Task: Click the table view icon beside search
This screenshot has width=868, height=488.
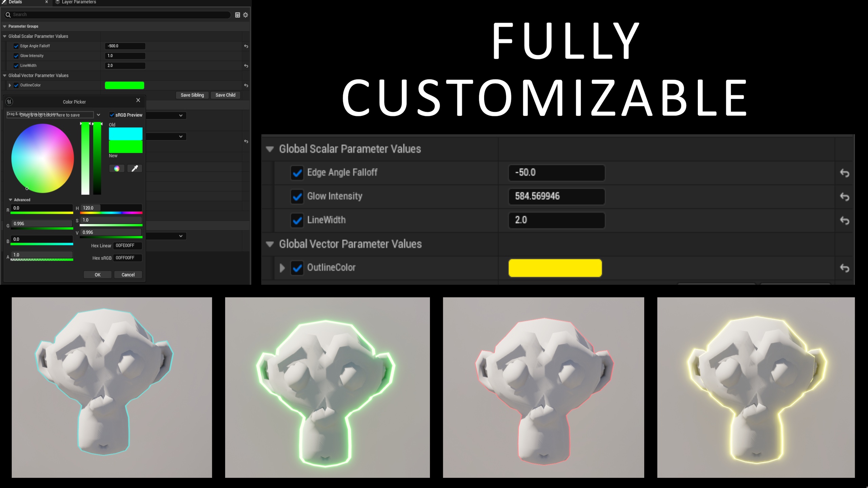Action: coord(237,15)
